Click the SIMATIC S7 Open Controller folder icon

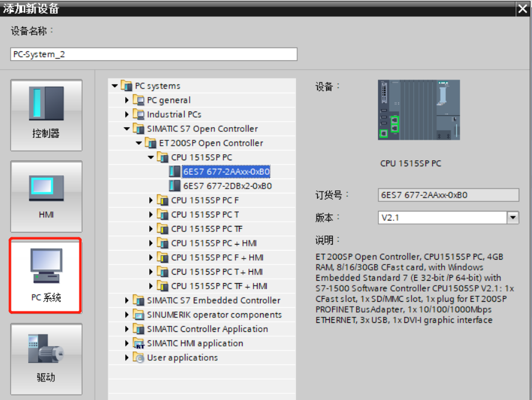tap(138, 128)
